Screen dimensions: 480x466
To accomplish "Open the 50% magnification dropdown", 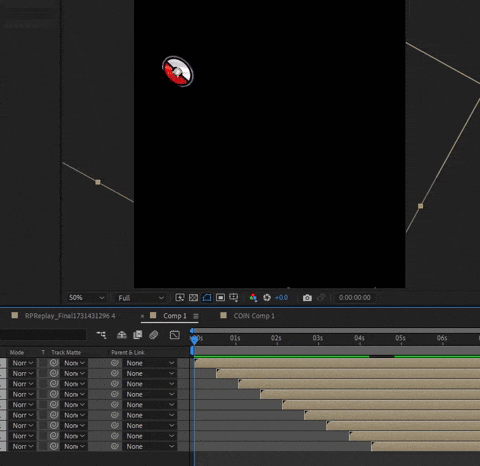I will pyautogui.click(x=86, y=298).
